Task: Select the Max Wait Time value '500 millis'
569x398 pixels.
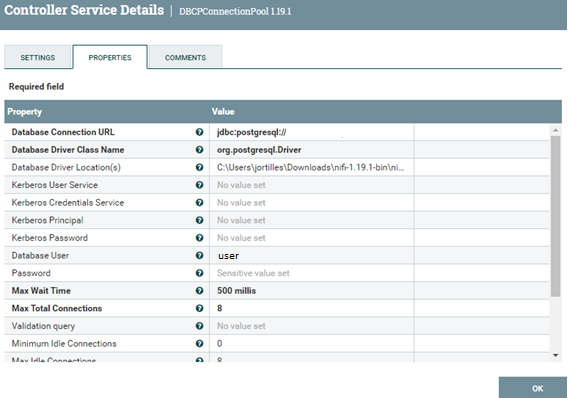Action: pos(237,291)
